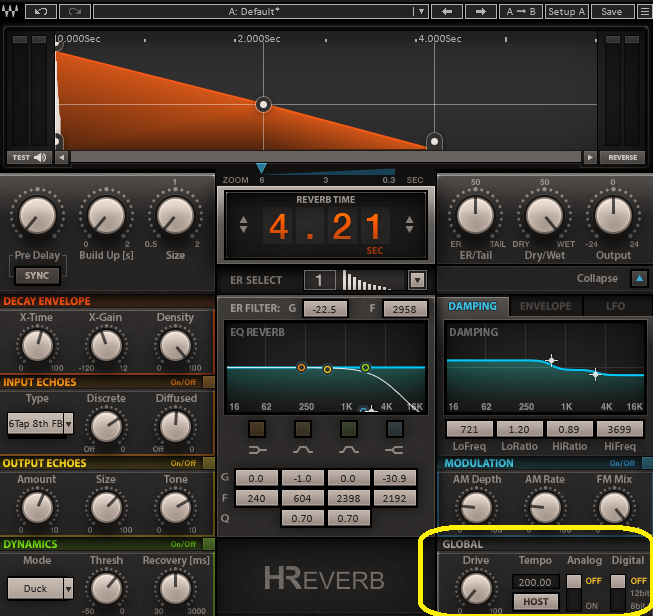Screen dimensions: 653x616
Task: Click the Tempo value field
Action: coord(534,581)
